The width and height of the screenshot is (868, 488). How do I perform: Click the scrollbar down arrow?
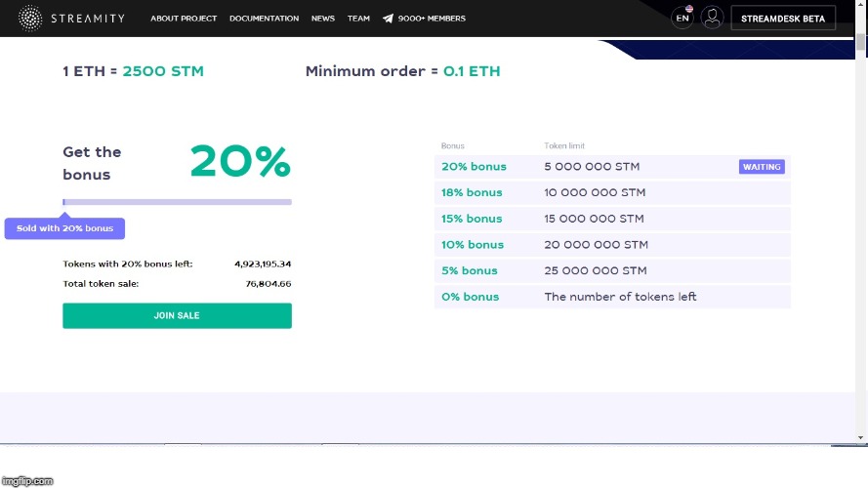(x=860, y=437)
